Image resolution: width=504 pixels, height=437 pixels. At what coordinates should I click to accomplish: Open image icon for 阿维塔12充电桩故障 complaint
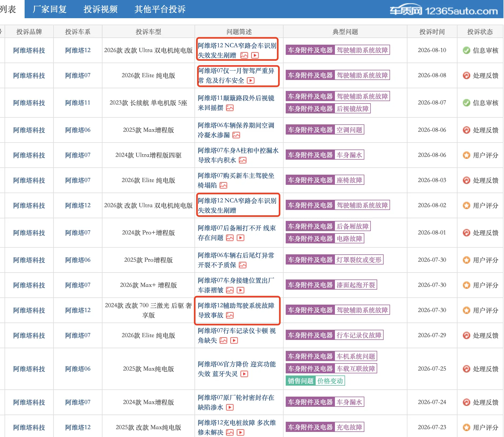tap(230, 432)
